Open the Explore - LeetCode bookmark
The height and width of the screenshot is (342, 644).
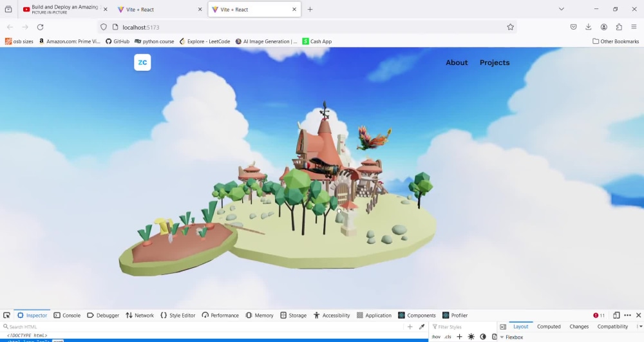tap(205, 41)
